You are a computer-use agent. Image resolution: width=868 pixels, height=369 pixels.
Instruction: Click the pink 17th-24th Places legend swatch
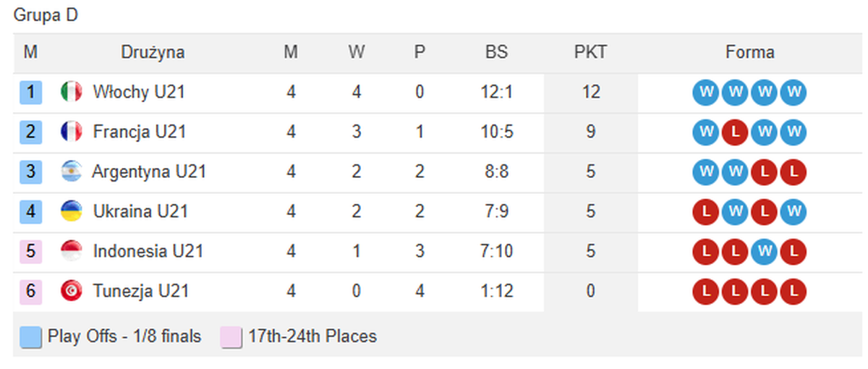(231, 337)
